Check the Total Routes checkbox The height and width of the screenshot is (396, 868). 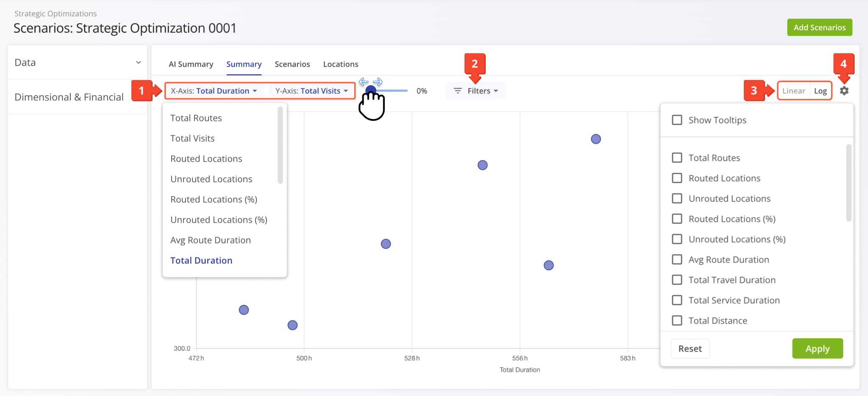[677, 158]
